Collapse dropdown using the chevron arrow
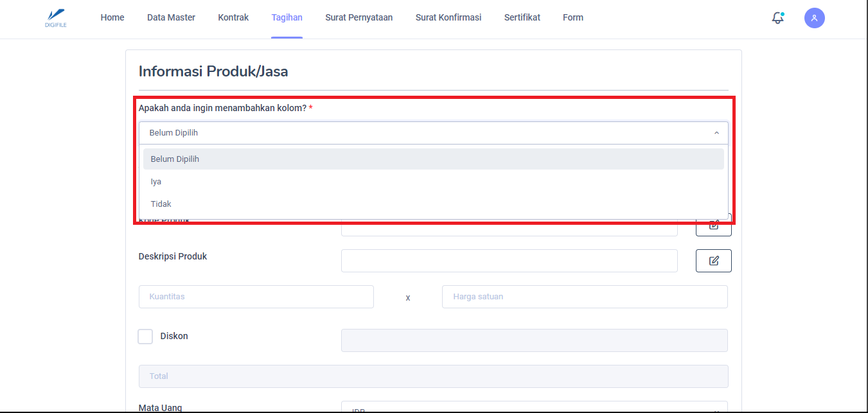 716,133
